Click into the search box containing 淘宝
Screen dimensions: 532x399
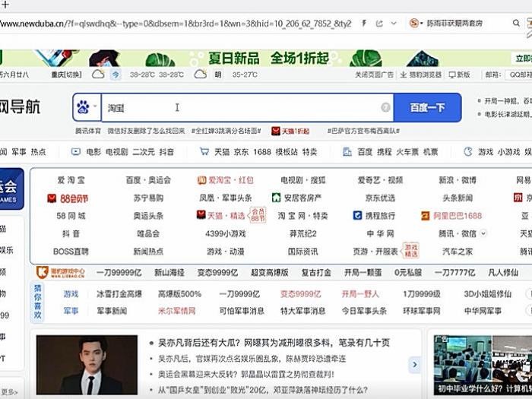[243, 107]
